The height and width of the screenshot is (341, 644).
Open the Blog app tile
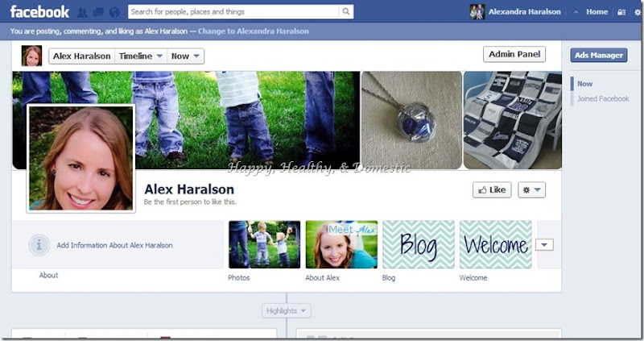coord(419,244)
